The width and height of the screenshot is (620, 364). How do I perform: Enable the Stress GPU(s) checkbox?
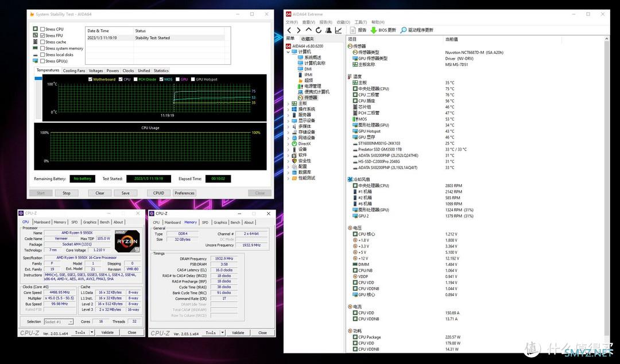tap(42, 61)
